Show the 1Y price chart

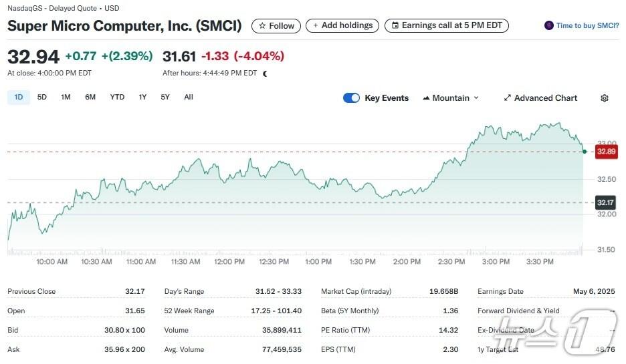click(x=142, y=98)
